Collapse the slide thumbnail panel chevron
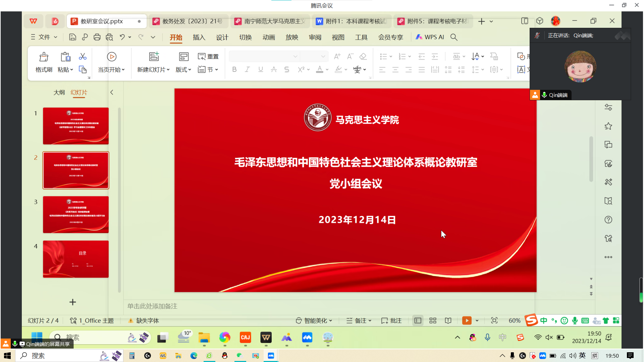The width and height of the screenshot is (644, 362). pyautogui.click(x=112, y=92)
